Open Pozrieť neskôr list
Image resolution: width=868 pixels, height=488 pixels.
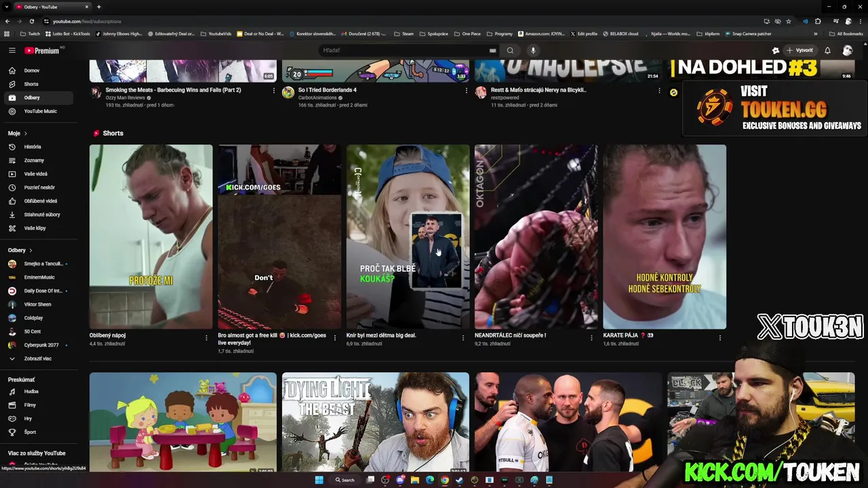(39, 187)
